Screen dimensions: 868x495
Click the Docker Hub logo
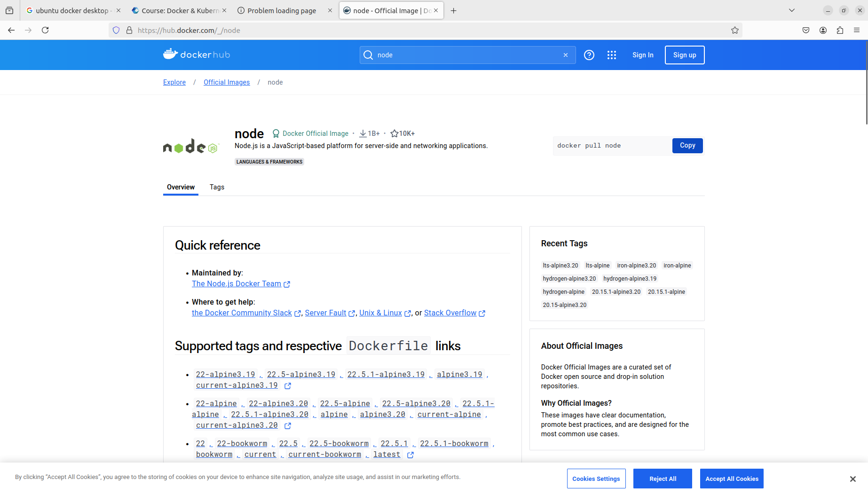coord(197,55)
